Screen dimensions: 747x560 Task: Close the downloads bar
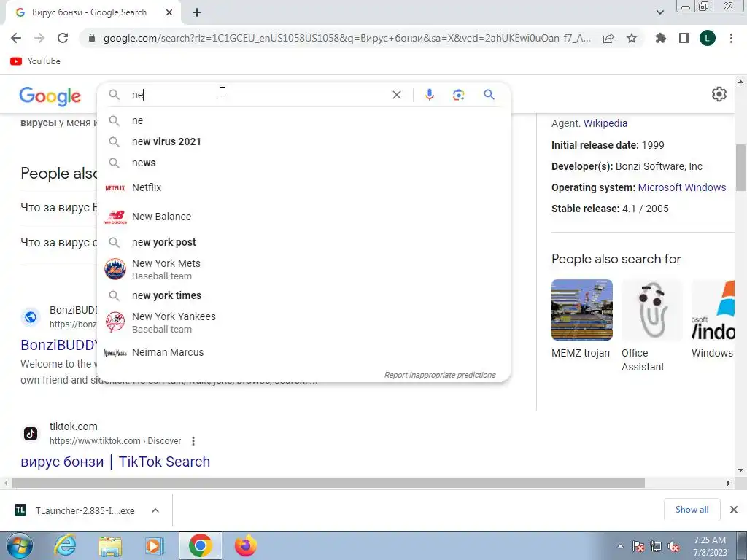pos(734,510)
